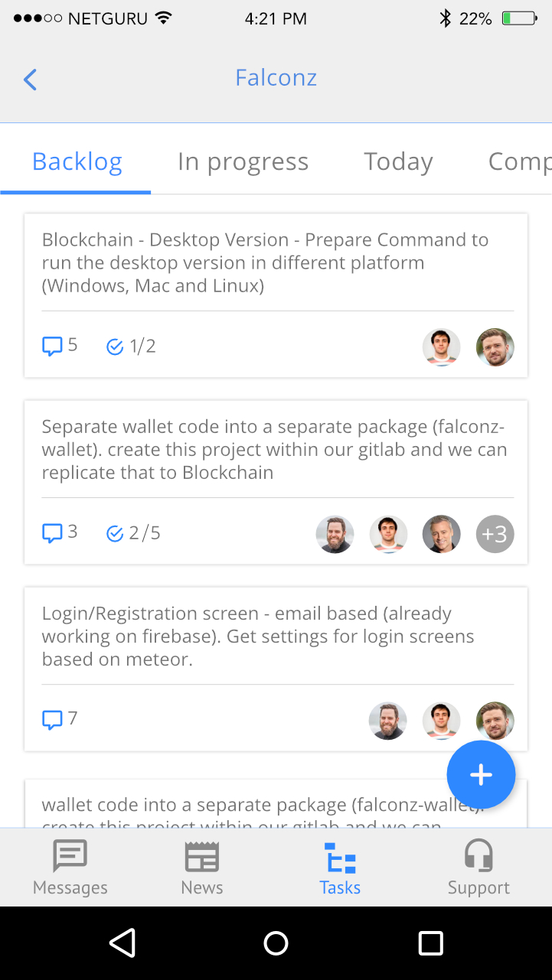Open comments icon on Login/Registration task

click(52, 720)
